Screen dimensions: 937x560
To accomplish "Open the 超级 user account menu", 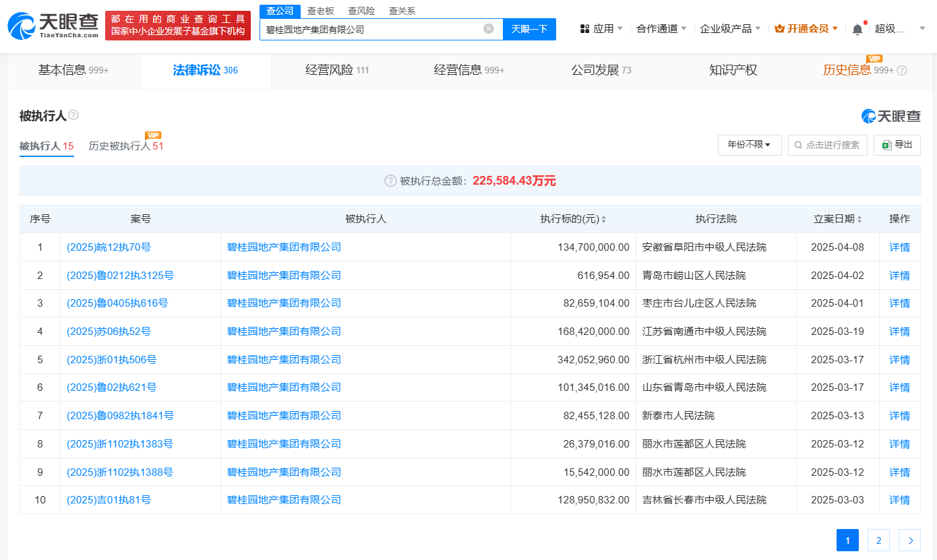I will coord(899,29).
